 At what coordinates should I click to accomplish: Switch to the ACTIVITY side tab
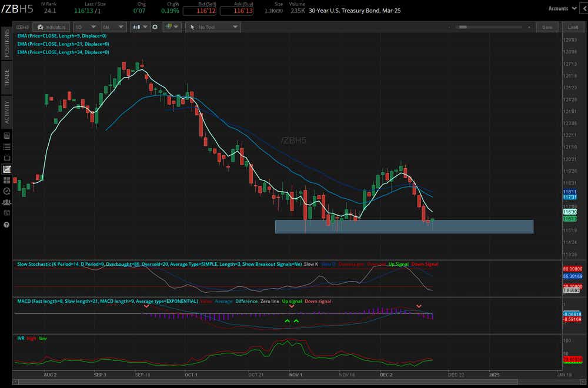tap(6, 112)
